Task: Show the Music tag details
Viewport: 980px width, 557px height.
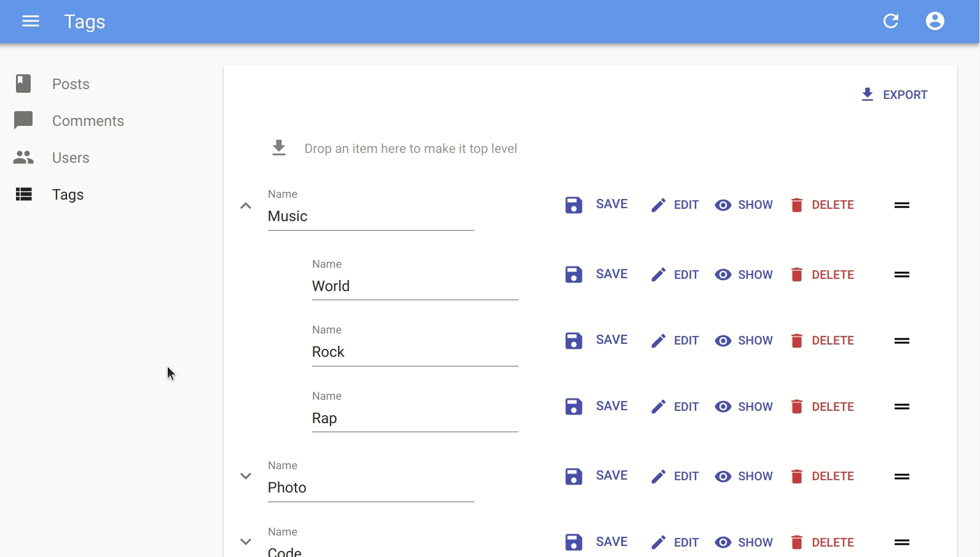Action: click(744, 205)
